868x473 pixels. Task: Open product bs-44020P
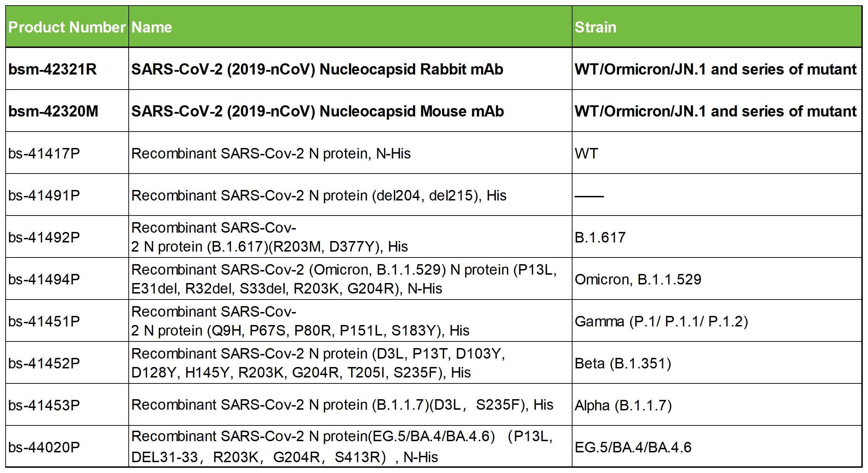tap(44, 447)
